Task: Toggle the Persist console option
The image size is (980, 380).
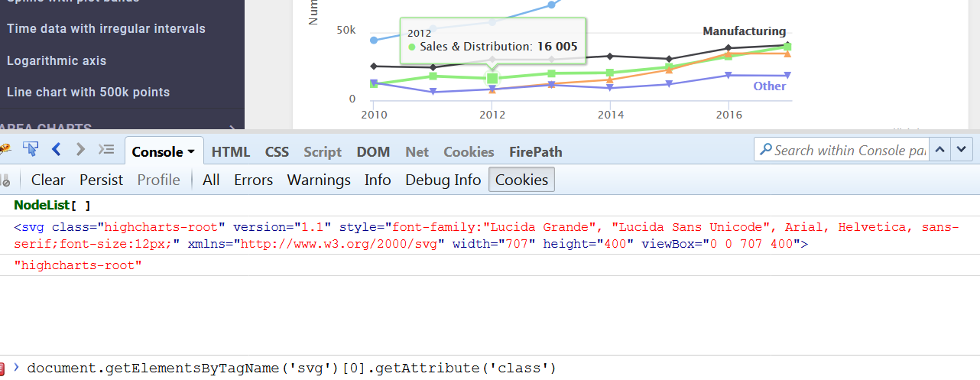Action: pos(101,180)
